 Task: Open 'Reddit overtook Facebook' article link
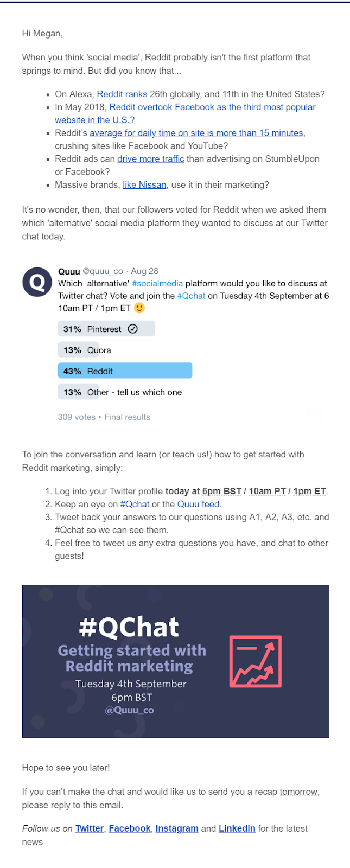point(212,107)
